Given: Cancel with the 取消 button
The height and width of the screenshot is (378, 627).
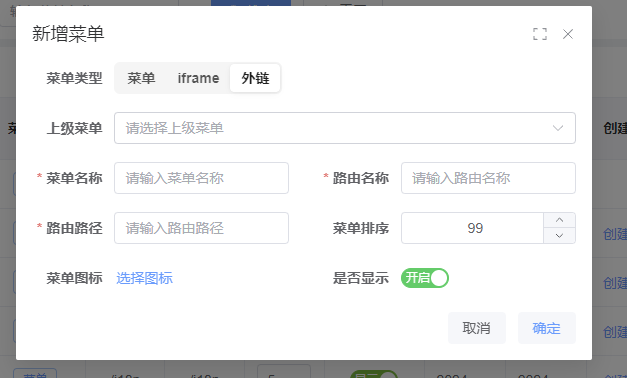Looking at the screenshot, I should (477, 328).
